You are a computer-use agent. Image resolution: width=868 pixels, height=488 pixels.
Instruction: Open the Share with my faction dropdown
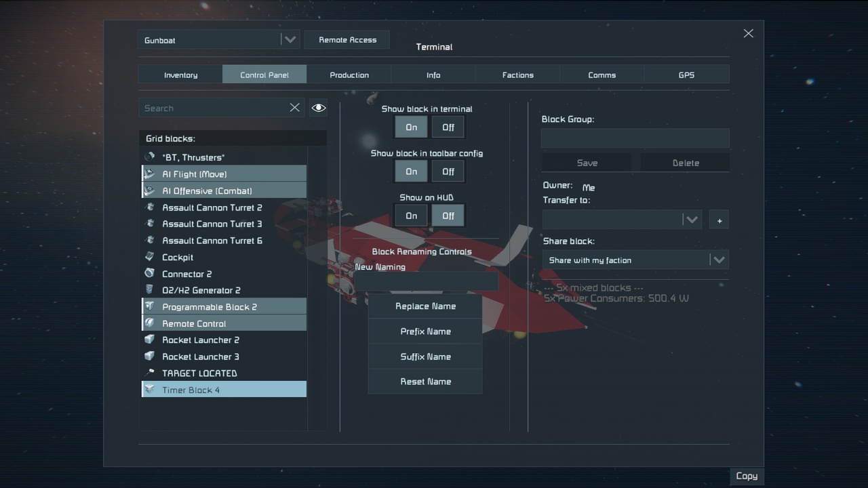(x=635, y=260)
